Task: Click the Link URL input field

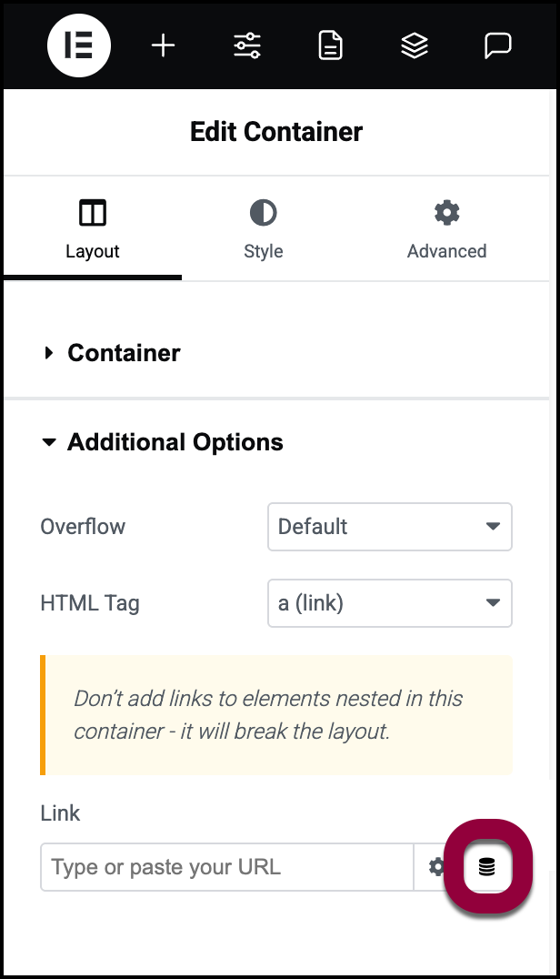Action: (227, 867)
